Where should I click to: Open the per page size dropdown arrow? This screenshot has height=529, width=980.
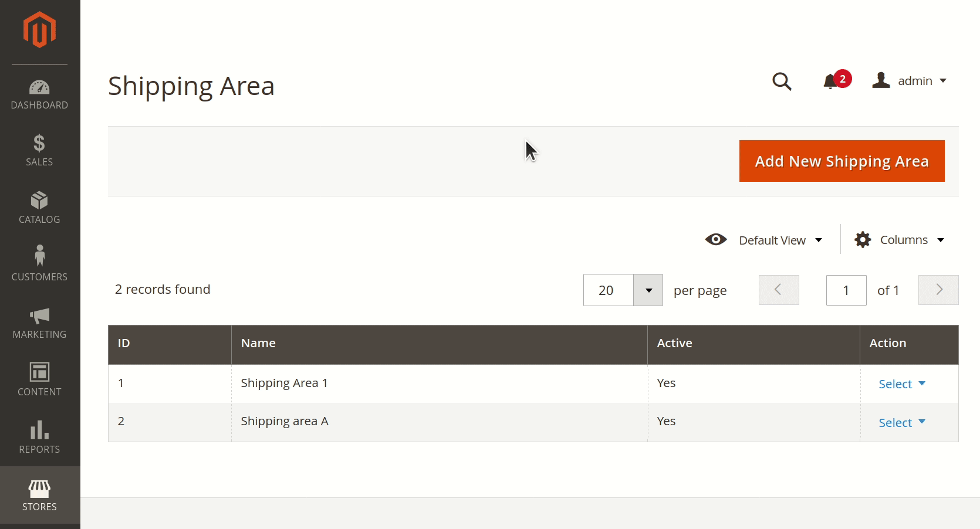click(x=648, y=290)
